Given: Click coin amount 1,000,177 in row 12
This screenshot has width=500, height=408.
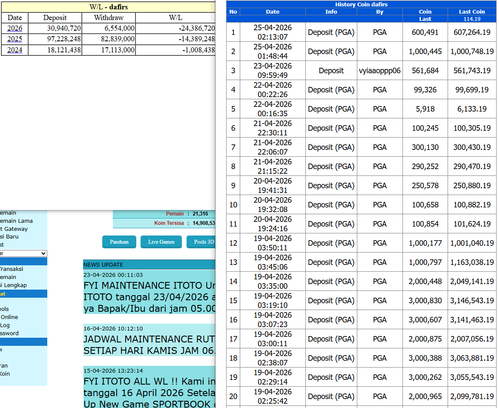Looking at the screenshot, I should click(x=425, y=243).
